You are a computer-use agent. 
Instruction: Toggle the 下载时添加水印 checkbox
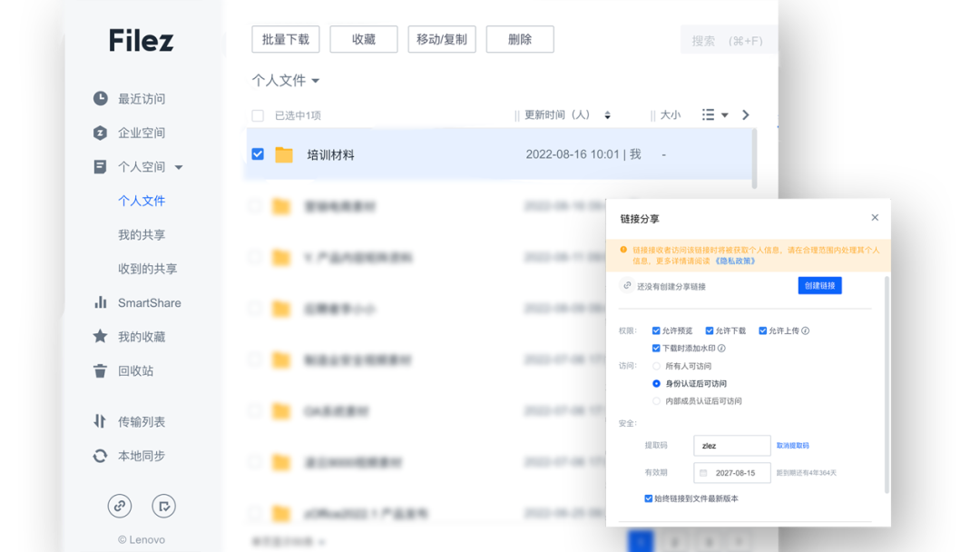656,349
